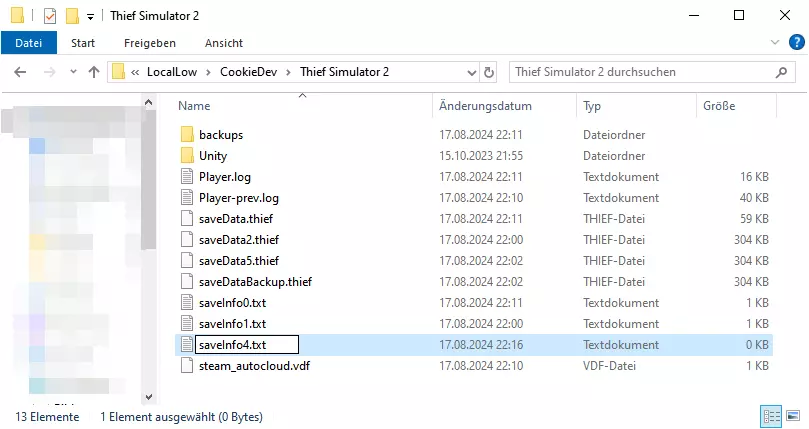Select the steam_autocloud.vdf file icon
Viewport: 809px width, 429px height.
coord(187,366)
